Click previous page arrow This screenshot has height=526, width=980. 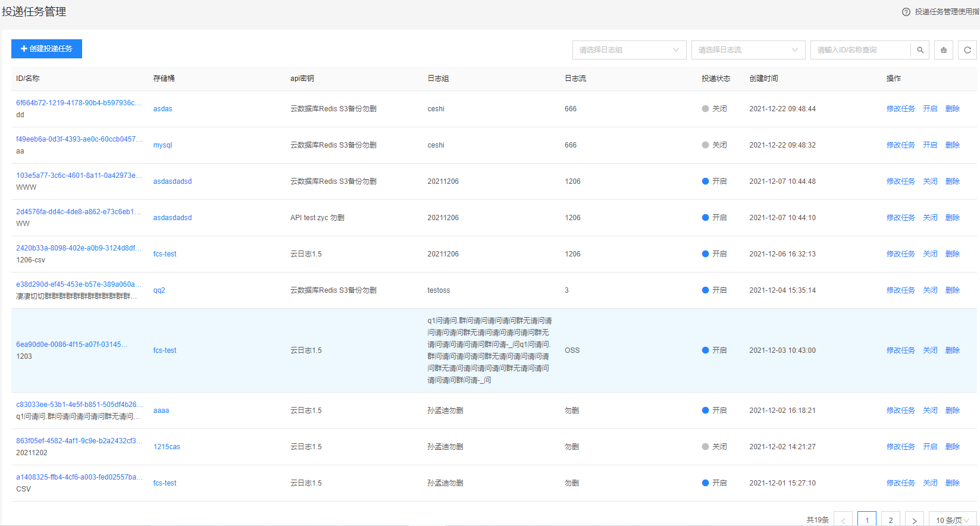coord(843,520)
